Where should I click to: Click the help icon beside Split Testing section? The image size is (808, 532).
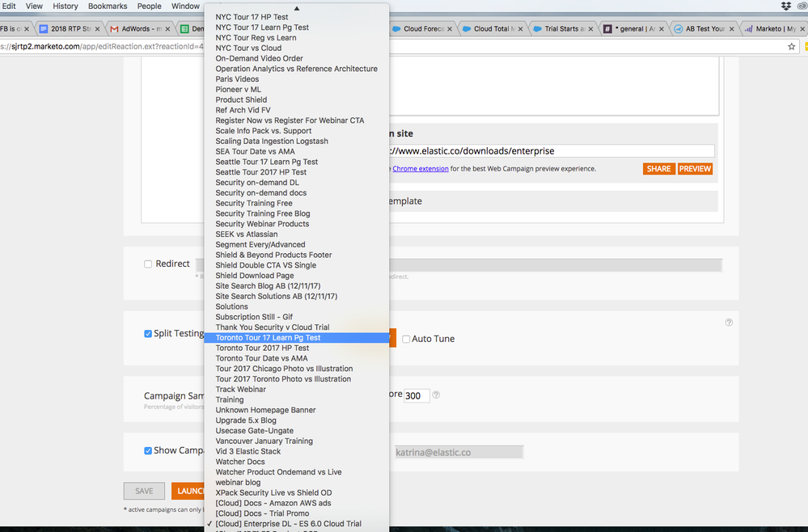[x=729, y=322]
